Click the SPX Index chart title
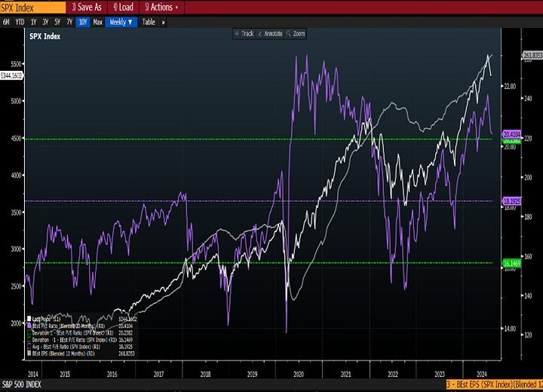543x392 pixels. pyautogui.click(x=44, y=36)
